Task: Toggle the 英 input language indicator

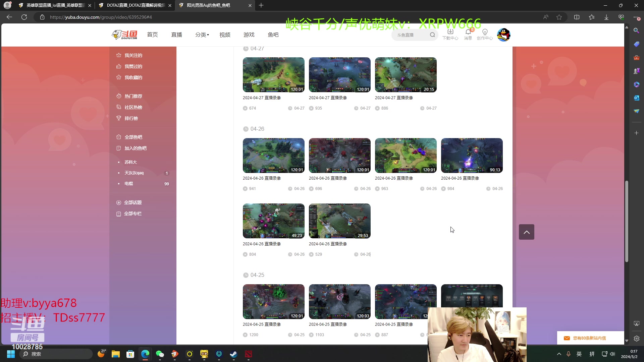Action: (579, 354)
